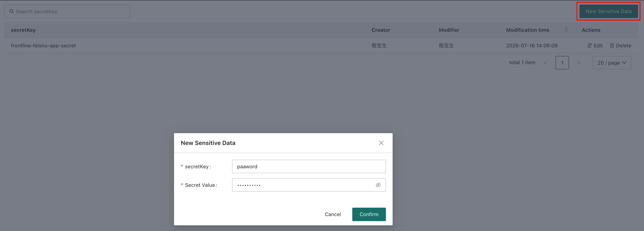This screenshot has height=231, width=644.
Task: Confirm the new sensitive data
Action: tap(369, 214)
